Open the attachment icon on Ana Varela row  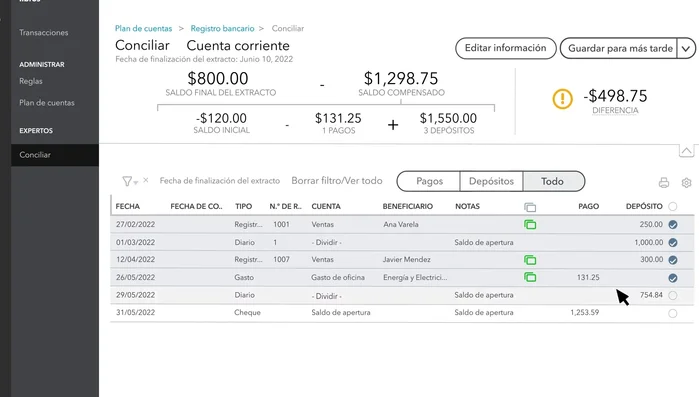click(530, 225)
